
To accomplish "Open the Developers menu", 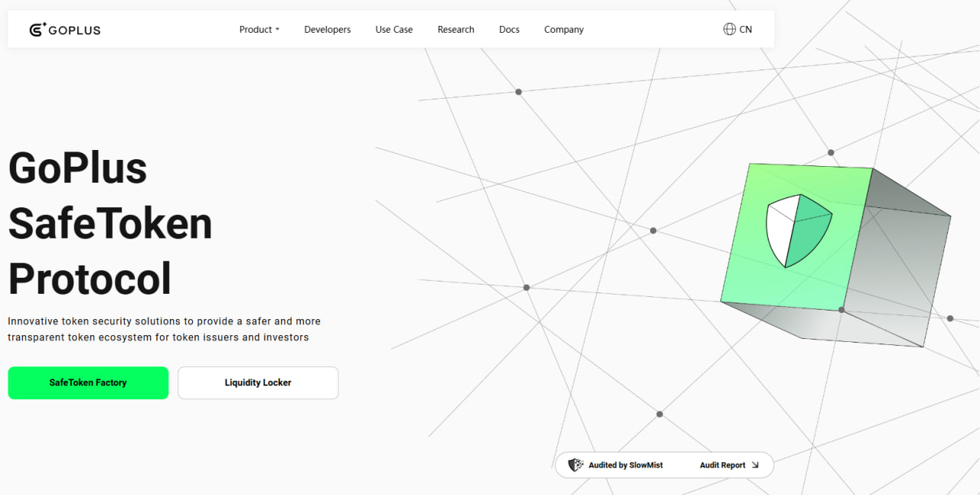I will (328, 30).
